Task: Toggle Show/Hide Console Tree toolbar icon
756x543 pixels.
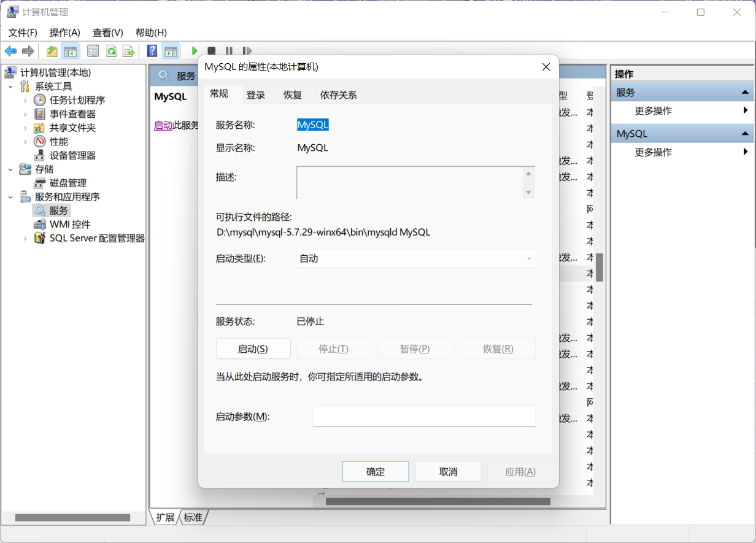Action: pyautogui.click(x=71, y=51)
